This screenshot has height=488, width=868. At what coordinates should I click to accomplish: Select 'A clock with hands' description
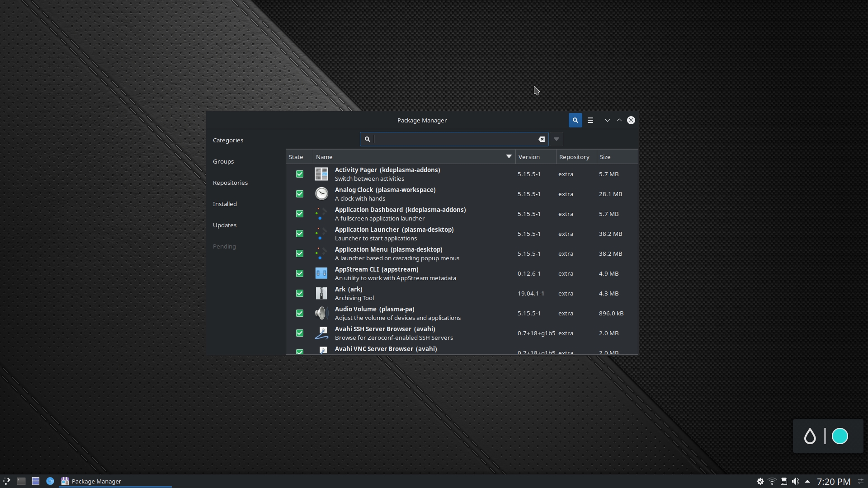point(360,199)
